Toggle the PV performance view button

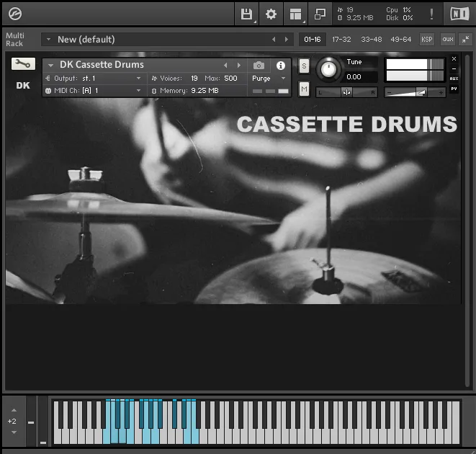454,89
